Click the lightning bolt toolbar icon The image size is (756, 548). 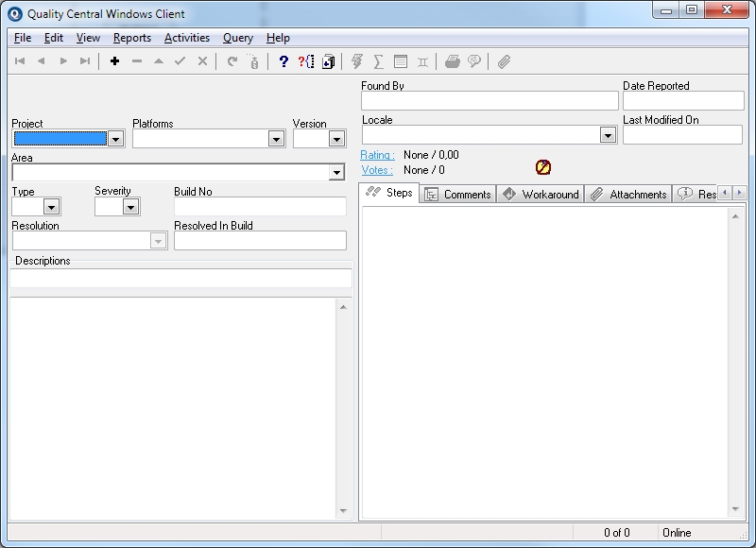click(357, 61)
